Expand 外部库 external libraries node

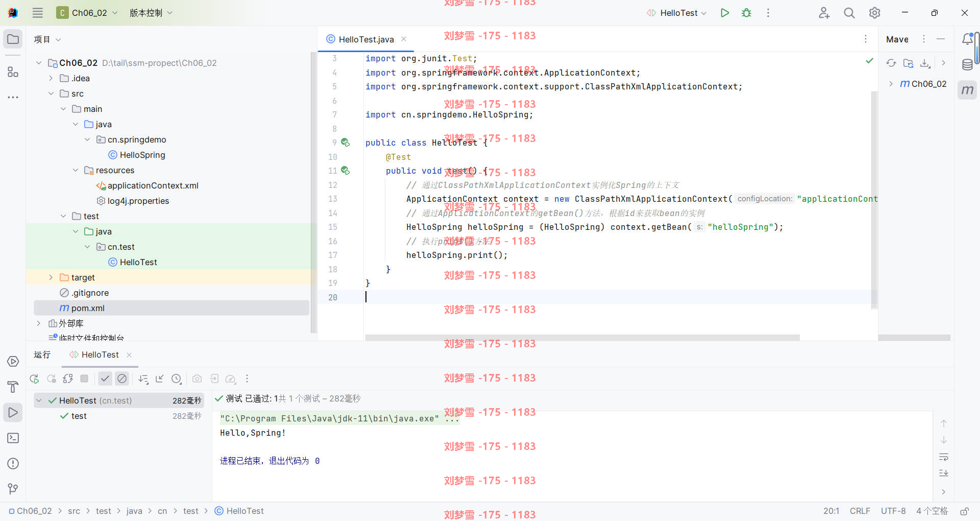(39, 323)
